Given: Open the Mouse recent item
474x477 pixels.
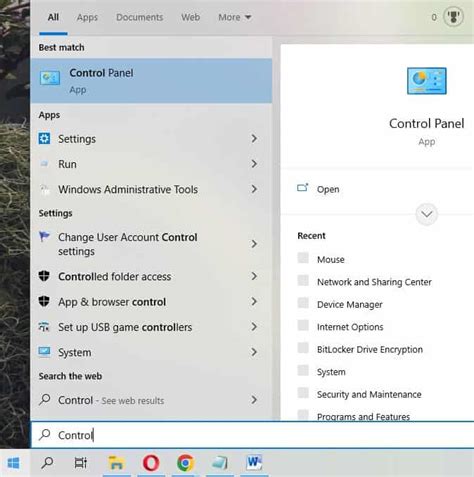Looking at the screenshot, I should [x=331, y=259].
